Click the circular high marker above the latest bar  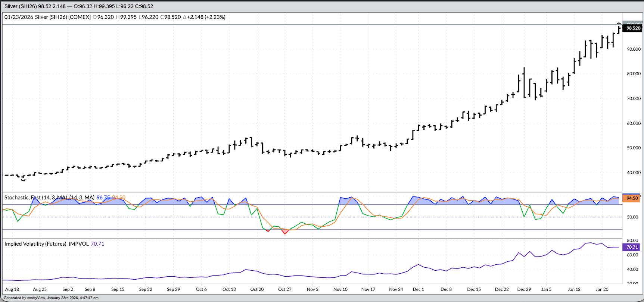point(619,25)
